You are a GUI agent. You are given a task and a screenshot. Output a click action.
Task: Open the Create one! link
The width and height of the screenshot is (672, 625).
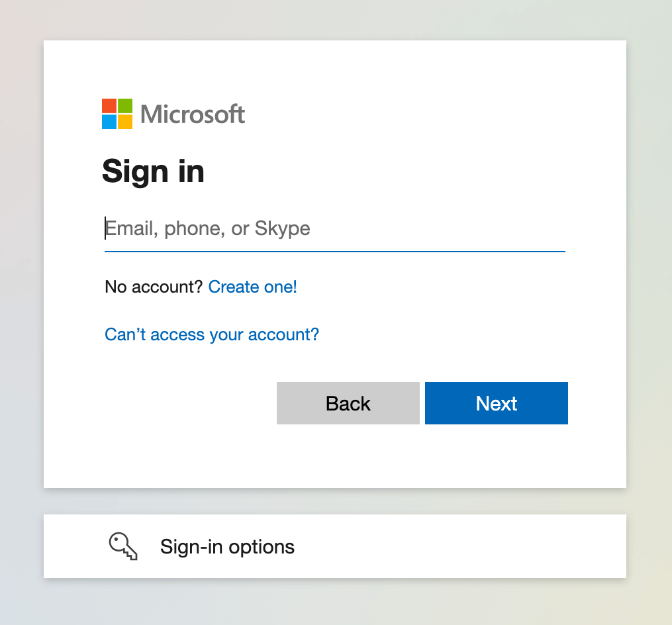252,287
